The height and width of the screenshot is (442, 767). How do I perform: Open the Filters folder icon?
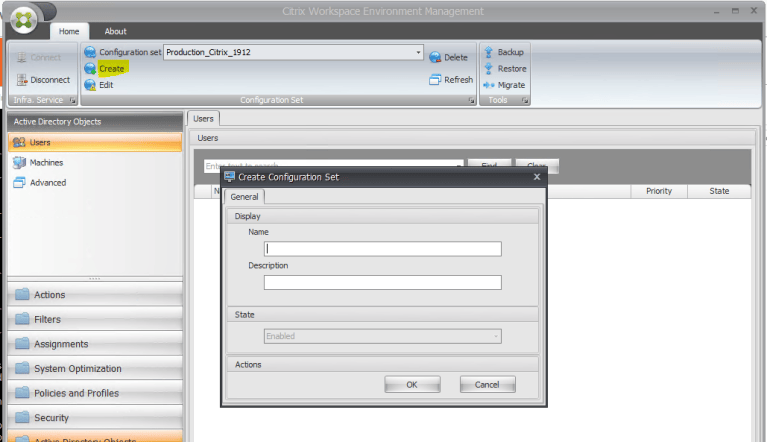(x=22, y=319)
